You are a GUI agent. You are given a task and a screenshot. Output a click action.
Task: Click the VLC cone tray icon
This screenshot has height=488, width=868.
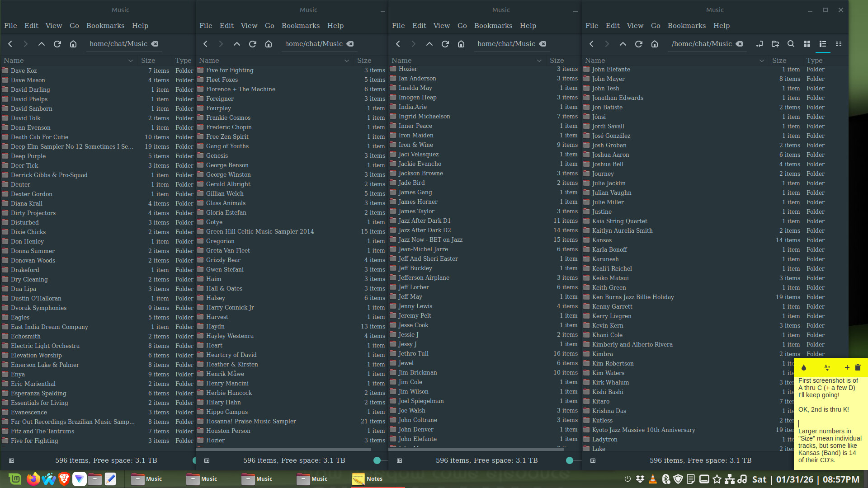[x=652, y=479]
